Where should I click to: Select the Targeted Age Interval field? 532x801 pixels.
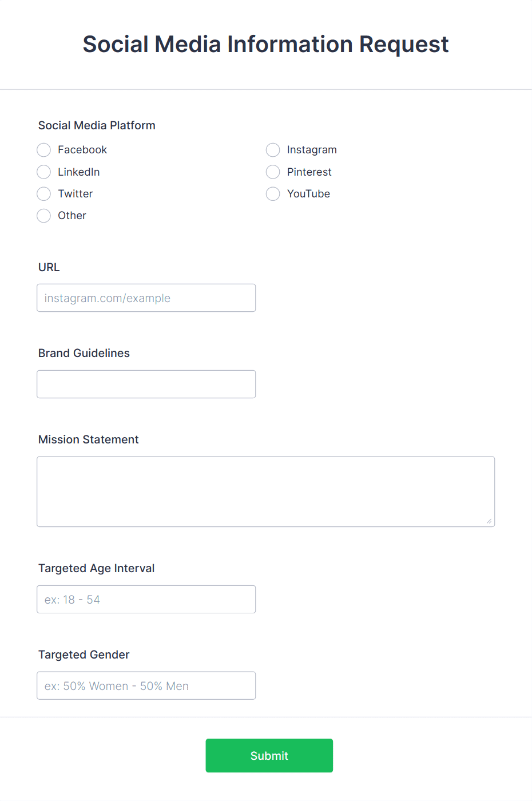point(146,599)
